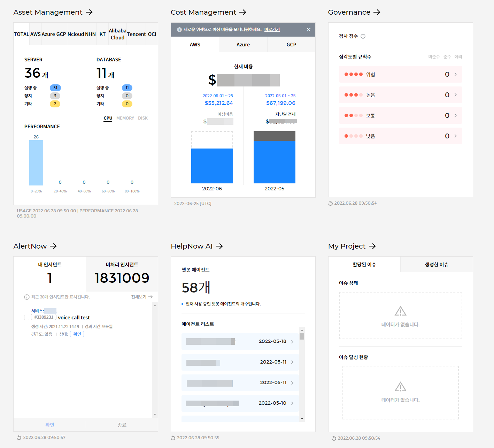This screenshot has height=448, width=494.
Task: Close the cost monitoring notification banner
Action: [309, 30]
